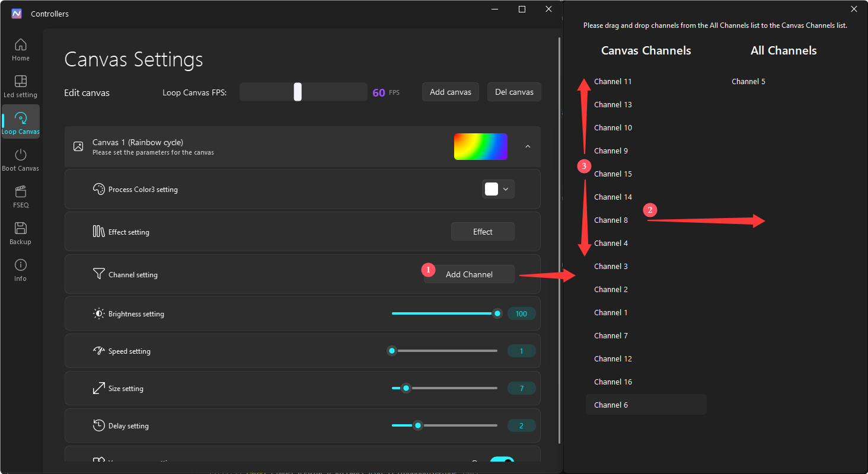Click the Delay setting clock icon
This screenshot has height=474, width=868.
[x=98, y=425]
